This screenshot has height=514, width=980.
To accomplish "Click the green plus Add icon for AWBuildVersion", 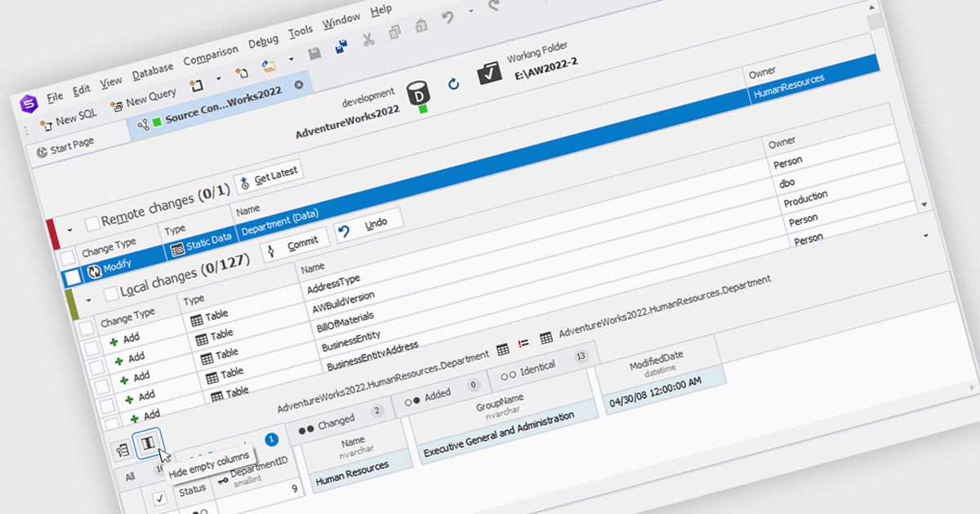I will [119, 360].
